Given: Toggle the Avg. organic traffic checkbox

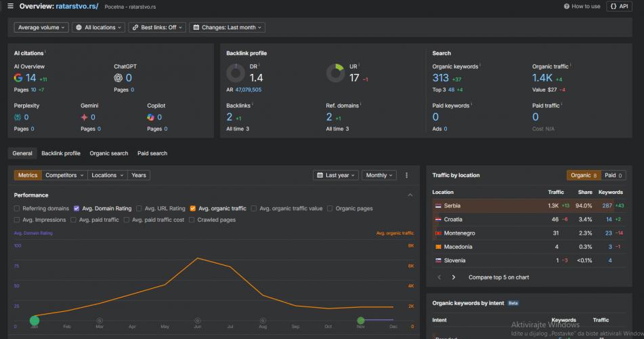Looking at the screenshot, I should [193, 209].
